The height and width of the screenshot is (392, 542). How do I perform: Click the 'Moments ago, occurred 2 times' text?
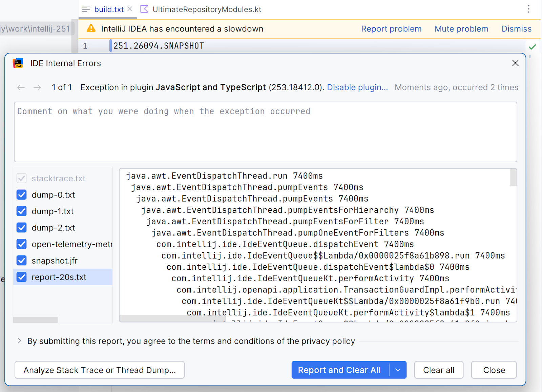[456, 87]
